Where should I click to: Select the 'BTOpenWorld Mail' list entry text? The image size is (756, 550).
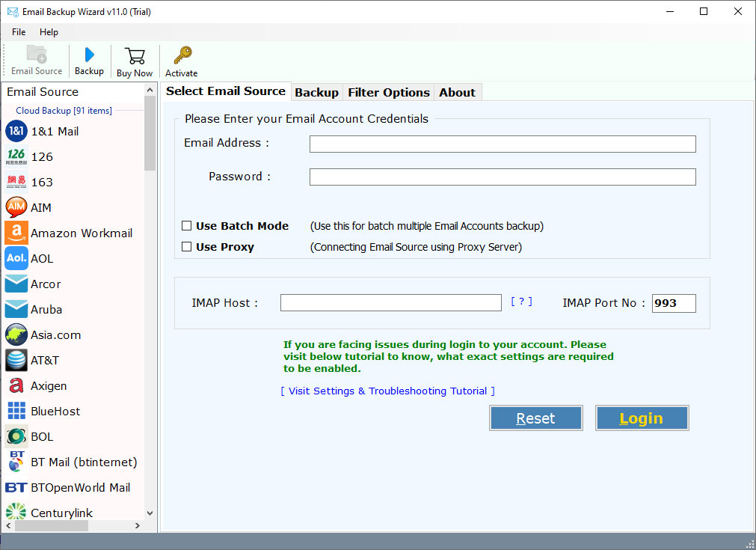(x=81, y=488)
